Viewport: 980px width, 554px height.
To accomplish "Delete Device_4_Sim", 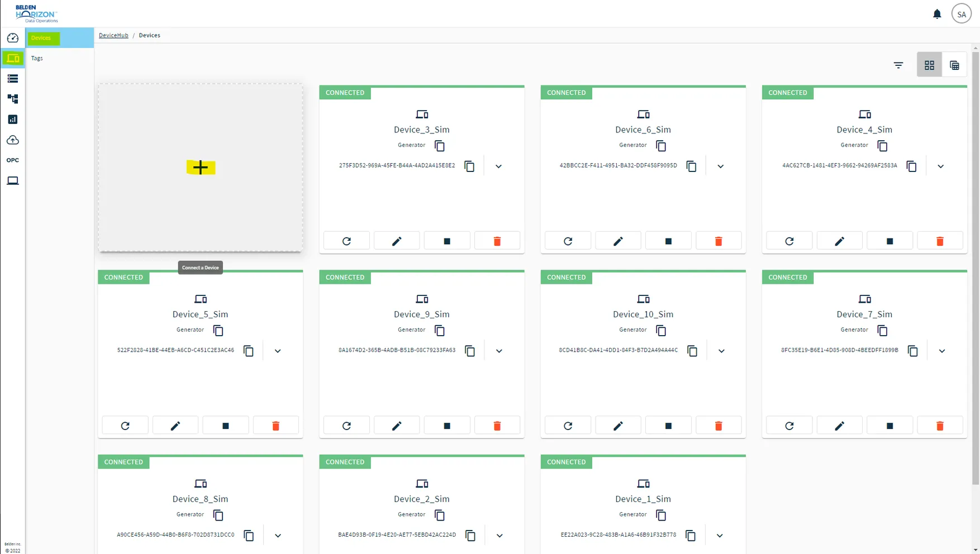I will click(940, 241).
